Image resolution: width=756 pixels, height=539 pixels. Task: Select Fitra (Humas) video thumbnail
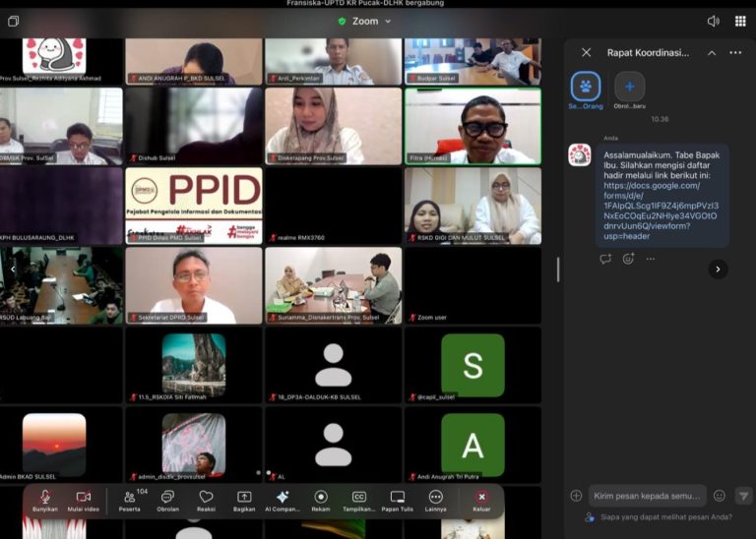pyautogui.click(x=472, y=126)
